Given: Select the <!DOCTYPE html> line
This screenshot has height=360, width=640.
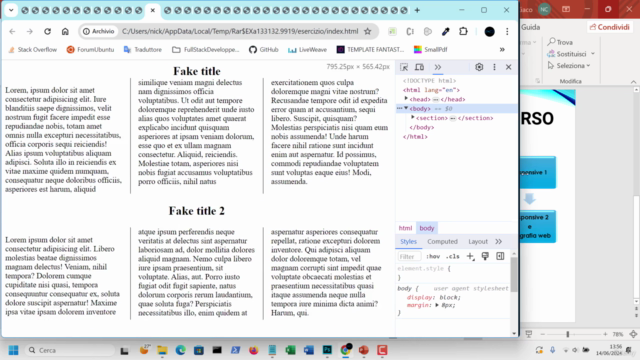Looking at the screenshot, I should tap(429, 81).
